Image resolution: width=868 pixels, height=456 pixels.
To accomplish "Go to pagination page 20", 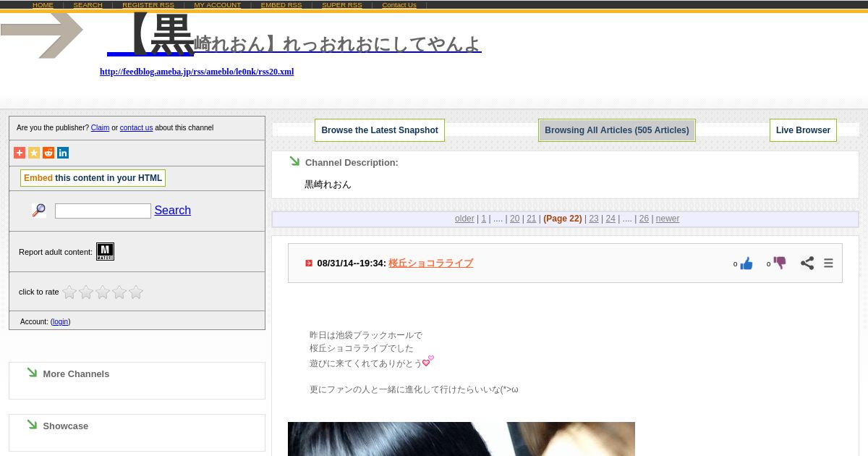I will tap(515, 219).
